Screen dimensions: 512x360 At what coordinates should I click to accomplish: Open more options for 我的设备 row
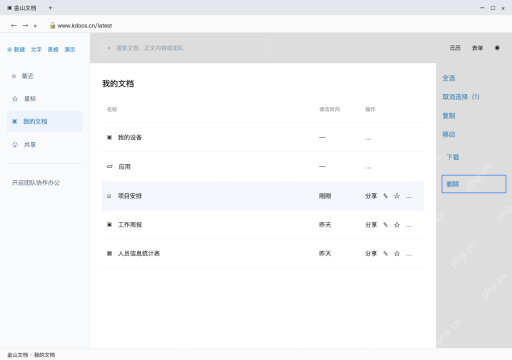(368, 139)
